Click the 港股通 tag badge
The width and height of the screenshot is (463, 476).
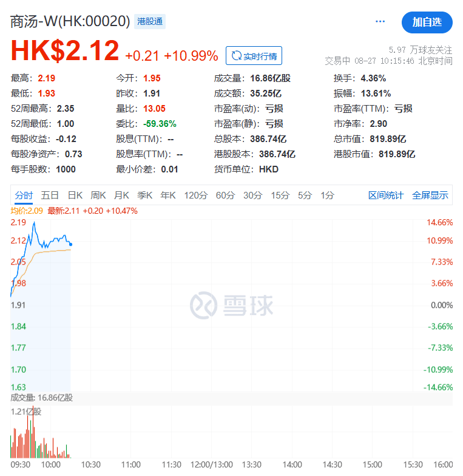pyautogui.click(x=150, y=22)
